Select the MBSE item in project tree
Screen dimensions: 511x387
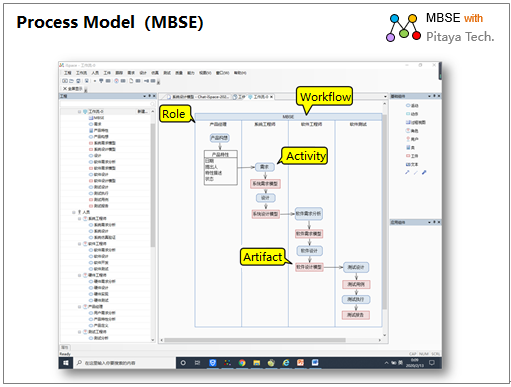(x=96, y=118)
